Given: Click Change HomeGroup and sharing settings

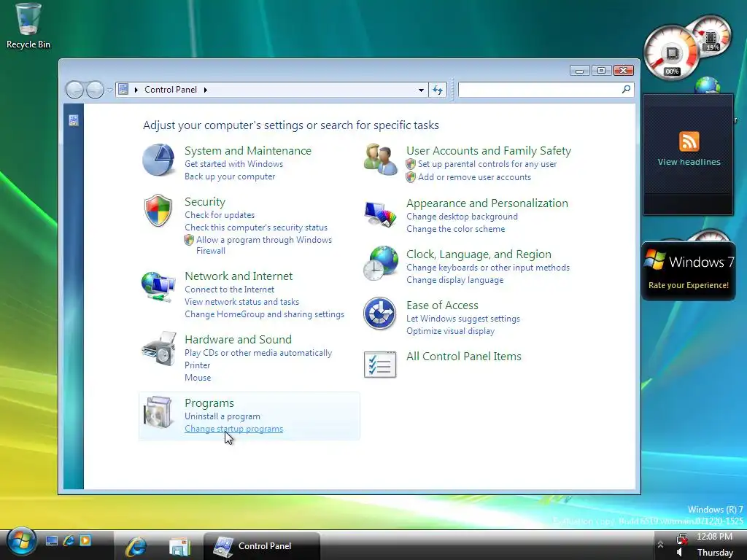Looking at the screenshot, I should pyautogui.click(x=264, y=314).
